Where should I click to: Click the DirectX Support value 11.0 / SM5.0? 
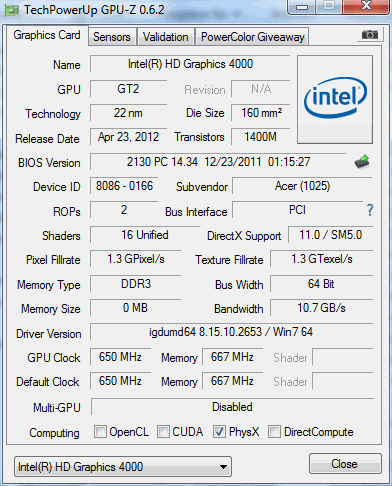pos(330,235)
